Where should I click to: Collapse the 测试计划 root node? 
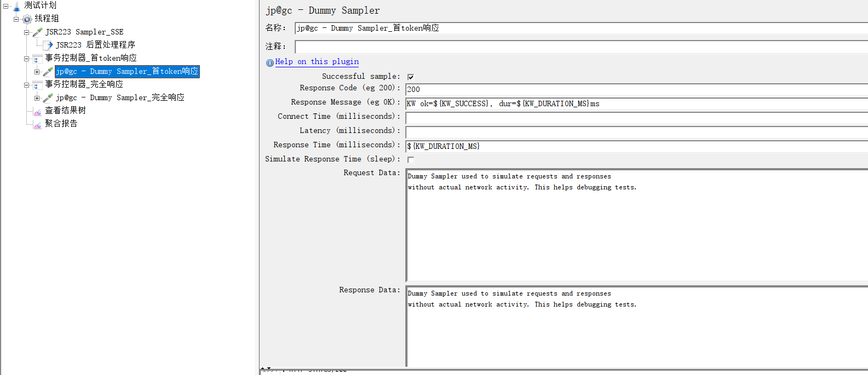[5, 6]
